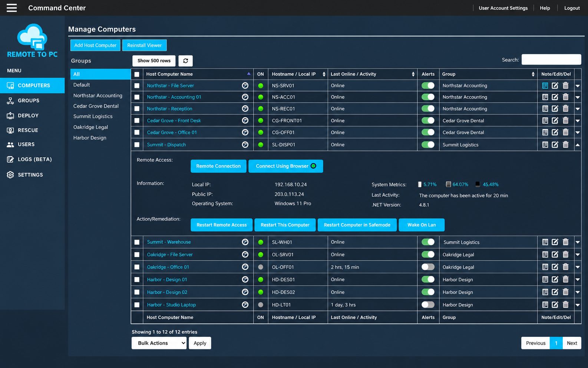Filter by the Cedar Grove Dental group
Viewport: 588px width, 368px height.
(96, 106)
